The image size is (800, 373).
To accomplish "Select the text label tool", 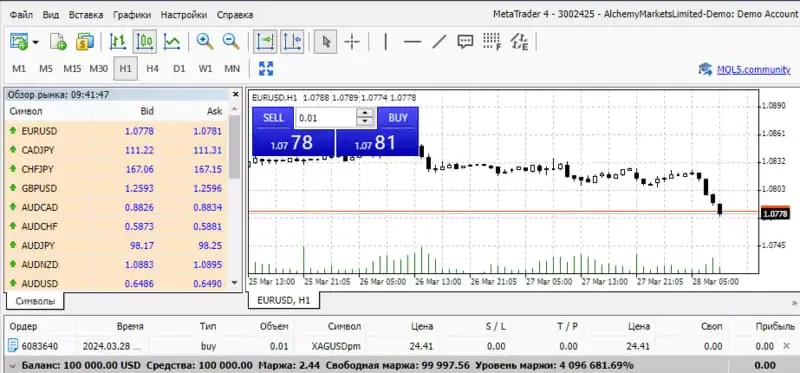I will point(465,42).
